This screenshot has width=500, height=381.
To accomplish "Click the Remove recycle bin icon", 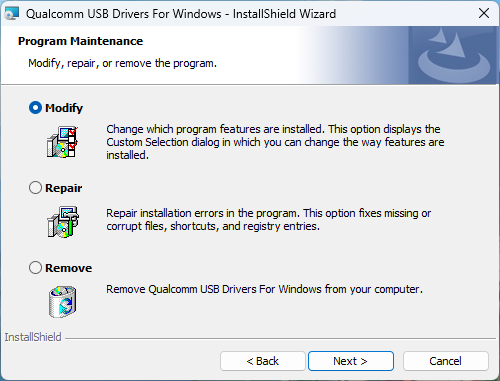I will (x=63, y=302).
